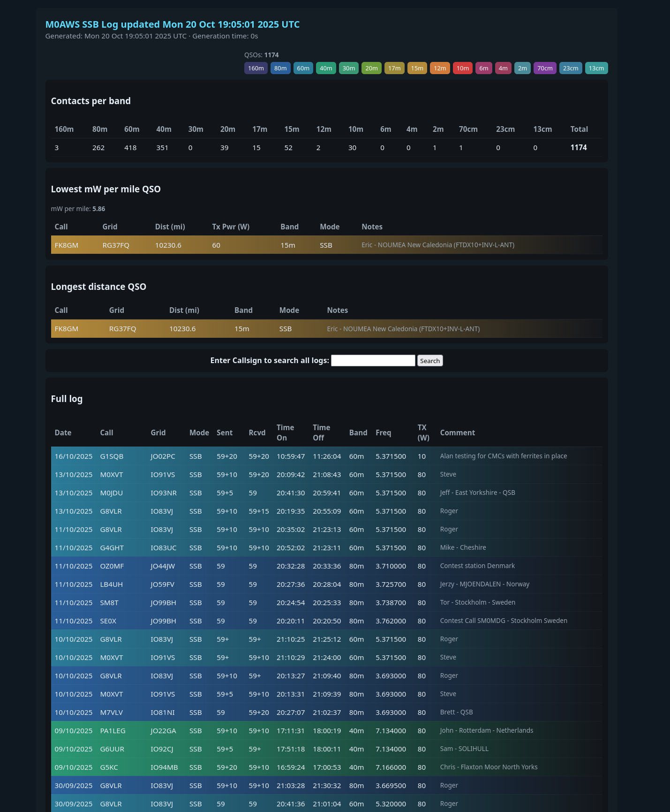Click TX power 10 in G1SQB row

tap(422, 456)
